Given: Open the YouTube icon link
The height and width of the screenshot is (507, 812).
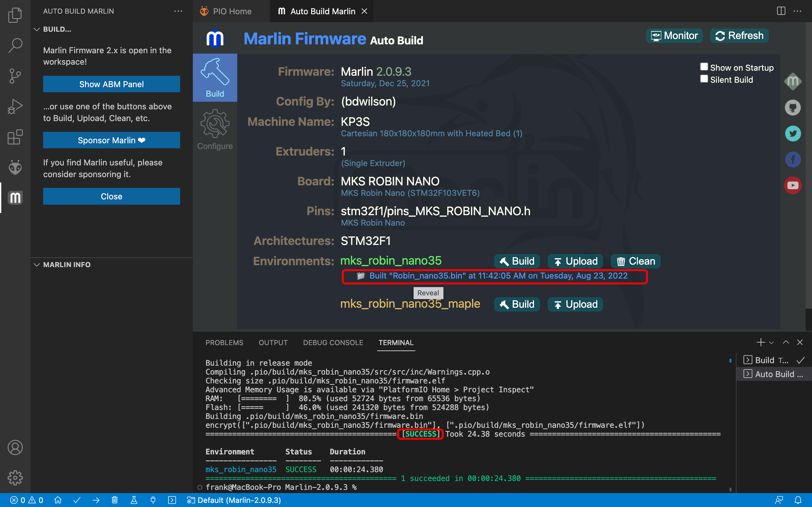Looking at the screenshot, I should tap(793, 185).
